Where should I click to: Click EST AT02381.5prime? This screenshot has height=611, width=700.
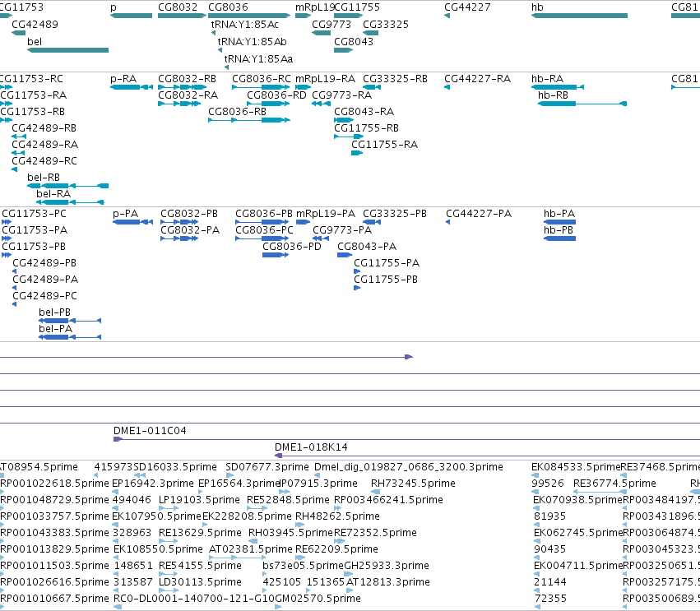[x=250, y=549]
